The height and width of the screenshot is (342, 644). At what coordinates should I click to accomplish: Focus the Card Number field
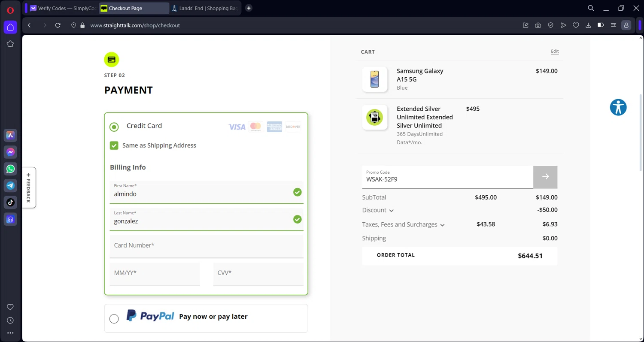(207, 246)
